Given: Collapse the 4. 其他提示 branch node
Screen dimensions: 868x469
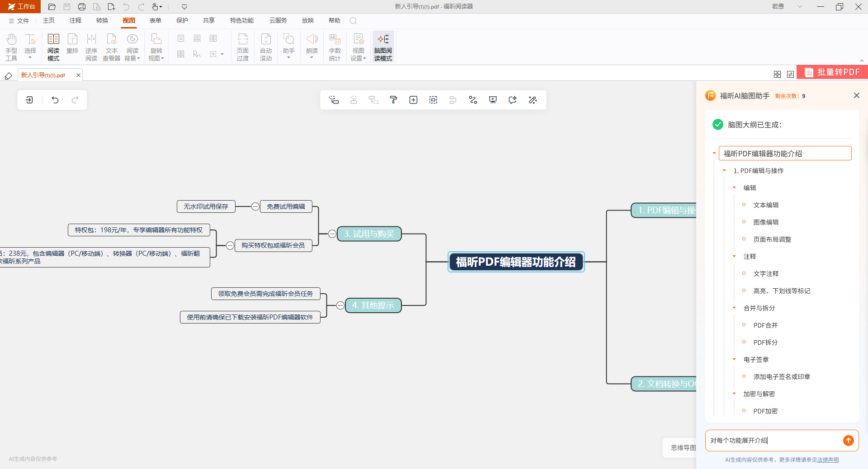Looking at the screenshot, I should coord(340,305).
